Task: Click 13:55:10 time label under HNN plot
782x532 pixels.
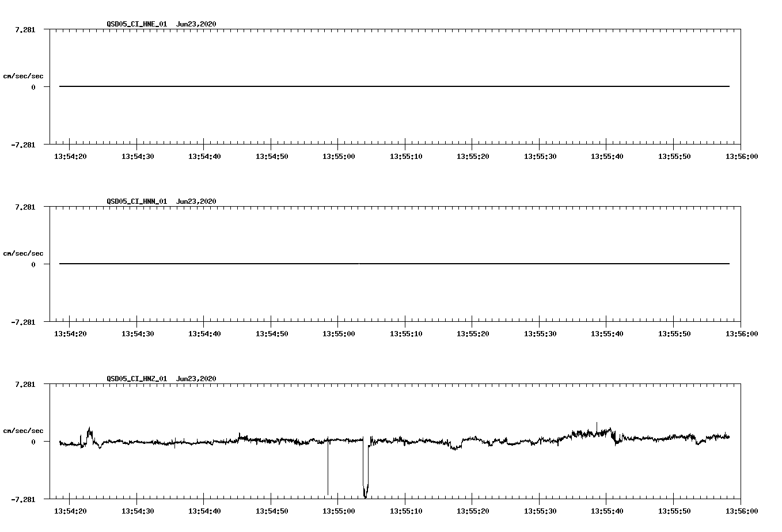Action: (x=405, y=333)
